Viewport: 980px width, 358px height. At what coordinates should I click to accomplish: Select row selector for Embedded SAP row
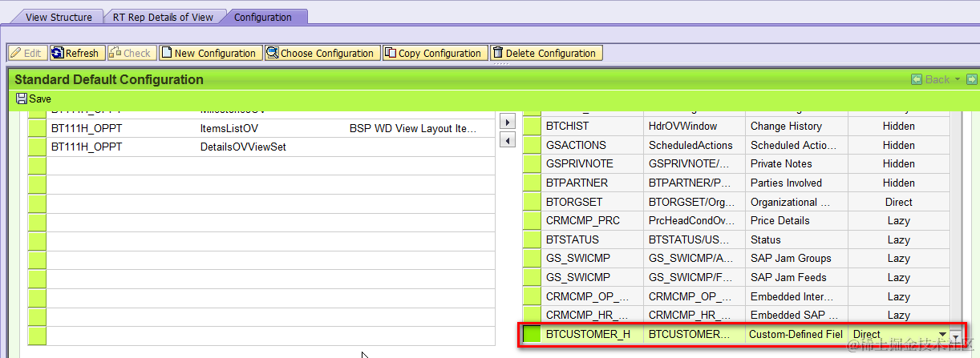click(x=532, y=315)
